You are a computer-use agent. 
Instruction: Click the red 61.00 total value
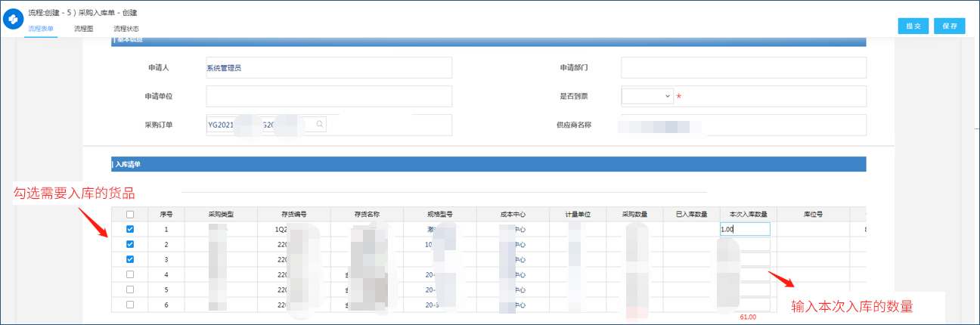[749, 317]
